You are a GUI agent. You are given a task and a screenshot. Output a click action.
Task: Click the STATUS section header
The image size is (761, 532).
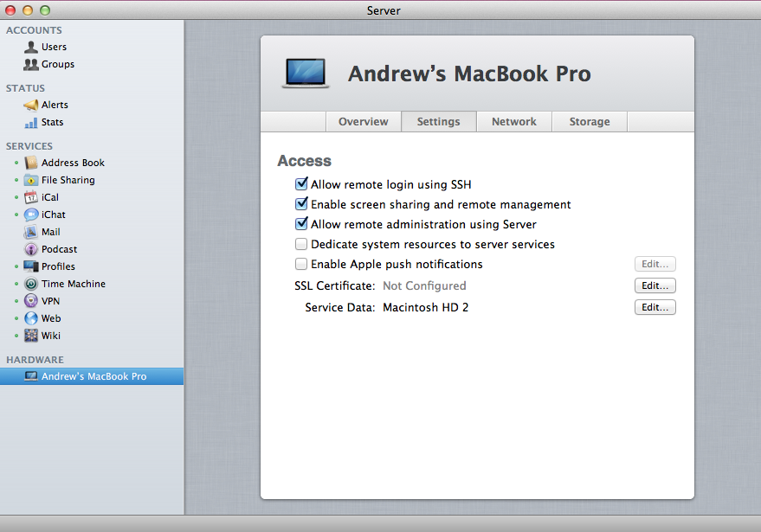pos(25,88)
